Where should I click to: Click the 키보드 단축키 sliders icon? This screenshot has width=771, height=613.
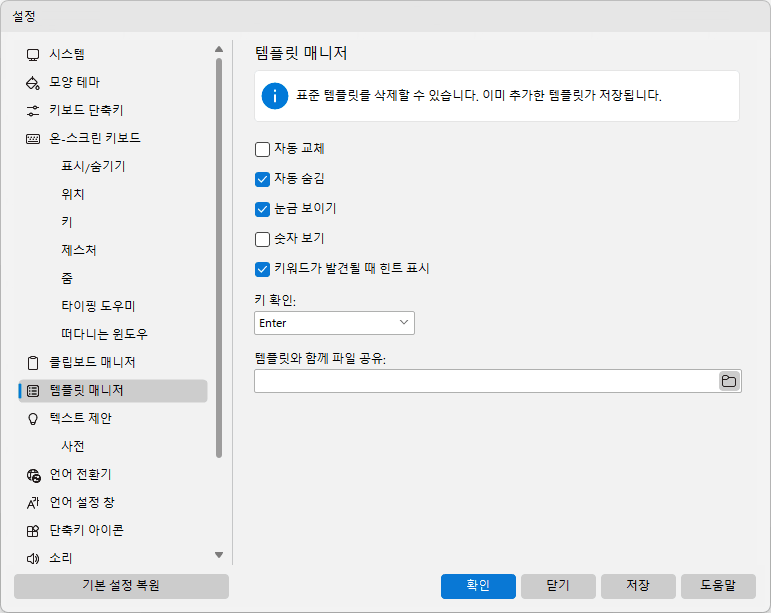click(33, 111)
